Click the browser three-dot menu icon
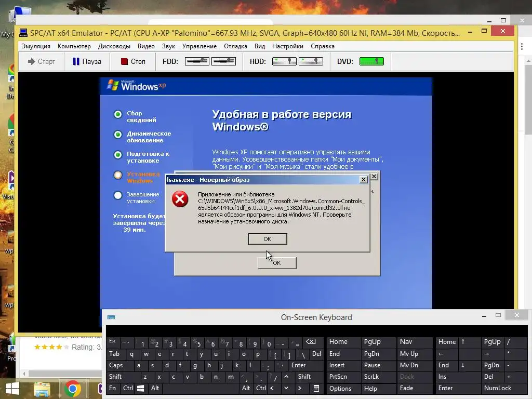This screenshot has height=399, width=532. click(x=522, y=46)
